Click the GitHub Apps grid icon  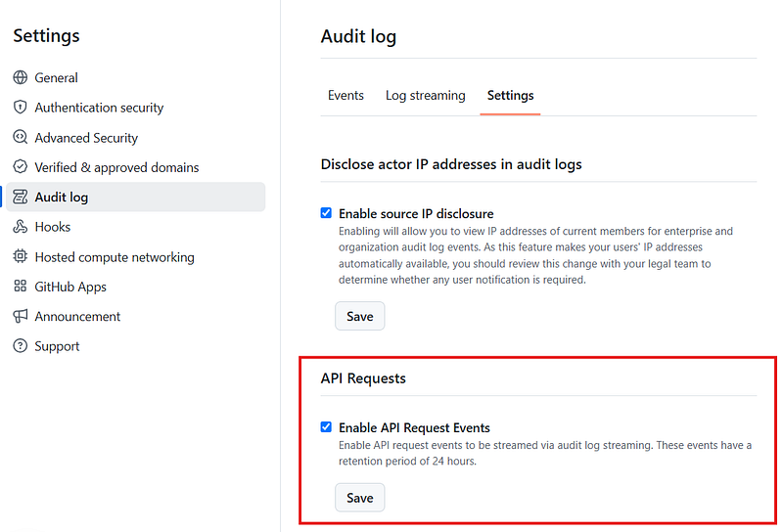tap(20, 287)
